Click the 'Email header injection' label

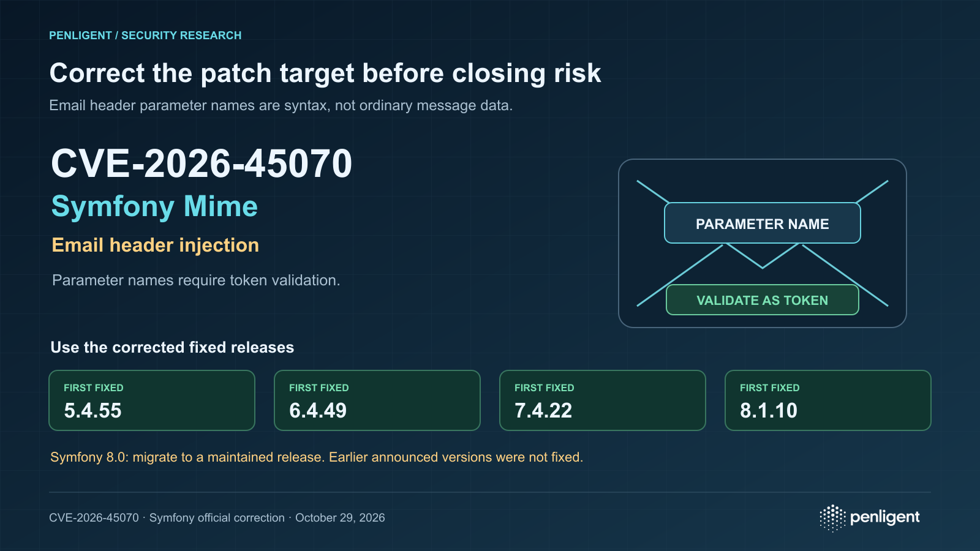coord(156,245)
